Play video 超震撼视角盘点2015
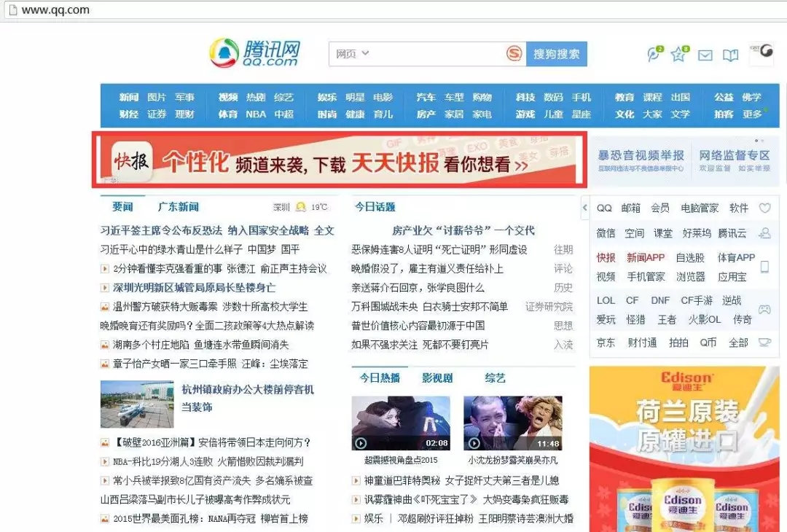Viewport: 787px width, 532px height. coord(401,423)
